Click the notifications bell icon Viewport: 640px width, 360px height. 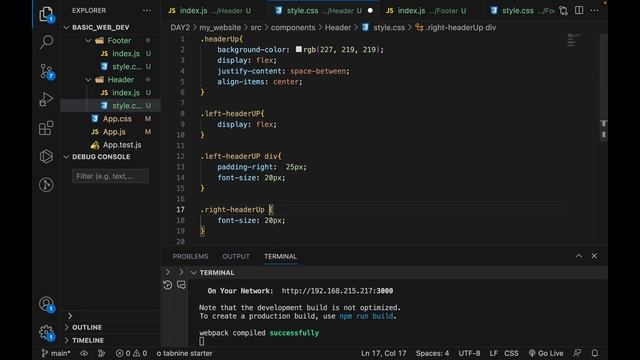click(x=595, y=353)
